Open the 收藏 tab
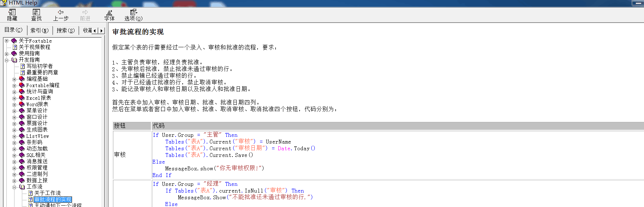Image resolution: width=644 pixels, height=207 pixels. click(87, 30)
